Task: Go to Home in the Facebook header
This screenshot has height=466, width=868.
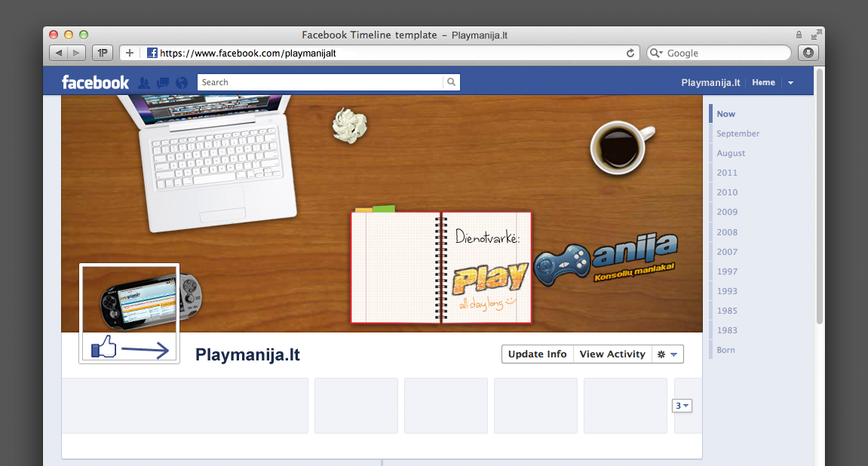Action: tap(763, 82)
